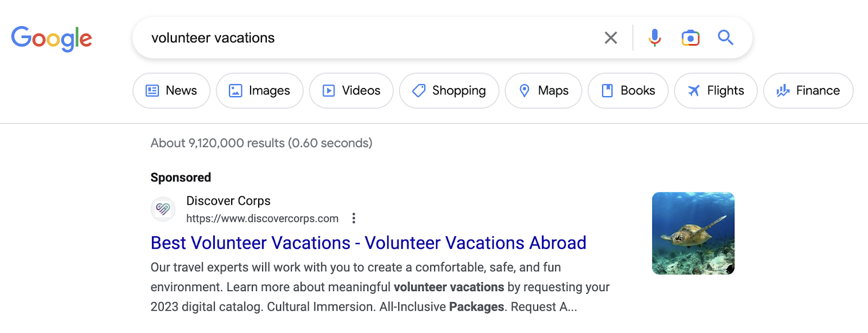Open Best Volunteer Vacations ad headline link
Image resolution: width=868 pixels, height=333 pixels.
(x=368, y=243)
